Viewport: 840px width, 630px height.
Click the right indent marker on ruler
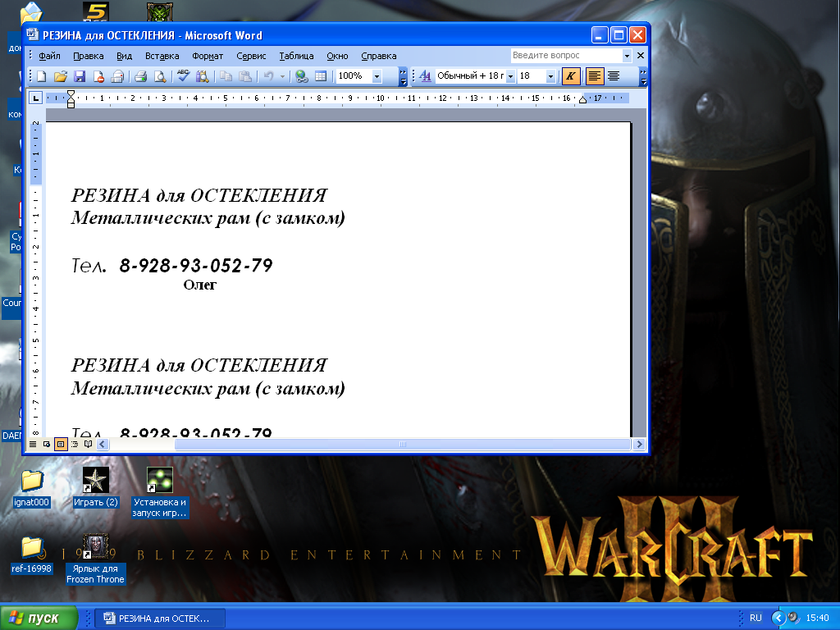pos(583,99)
